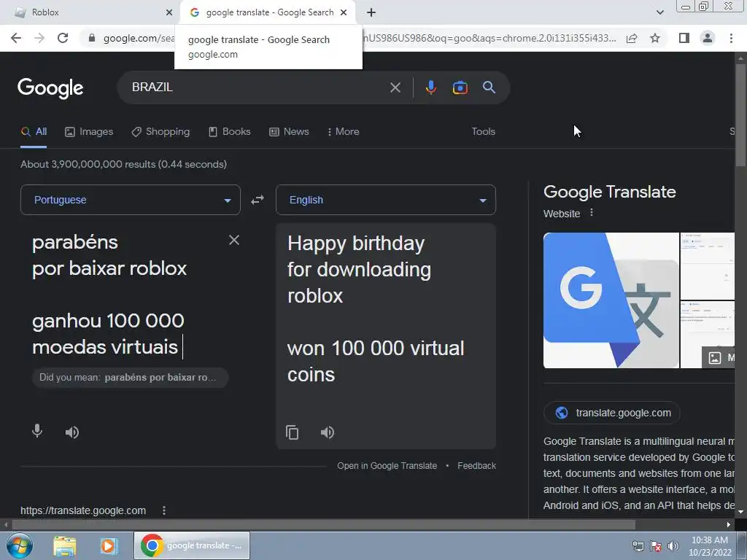Open the Google Translate logo image
The height and width of the screenshot is (560, 747).
(611, 300)
